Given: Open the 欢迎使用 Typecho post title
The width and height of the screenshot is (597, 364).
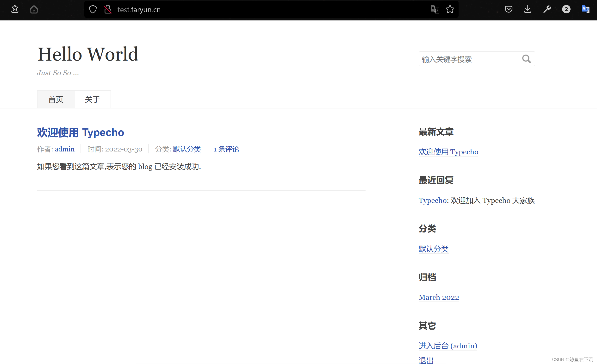Looking at the screenshot, I should point(81,132).
